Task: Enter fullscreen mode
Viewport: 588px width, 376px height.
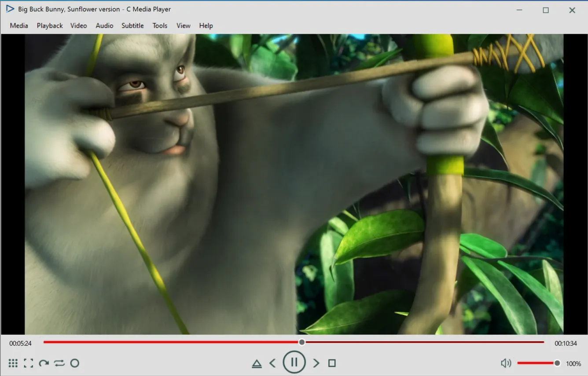Action: (x=29, y=363)
